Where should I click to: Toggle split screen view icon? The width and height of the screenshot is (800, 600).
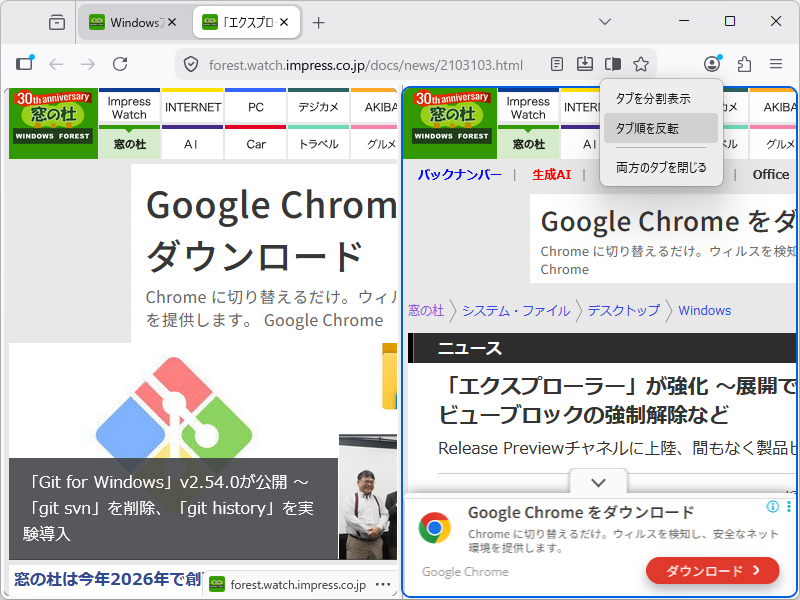pos(613,64)
